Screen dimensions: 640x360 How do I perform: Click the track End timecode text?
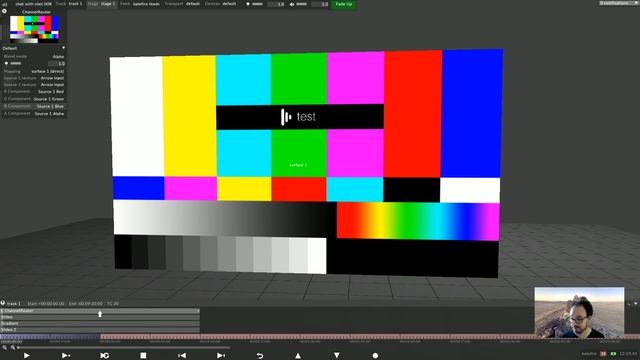click(x=85, y=304)
